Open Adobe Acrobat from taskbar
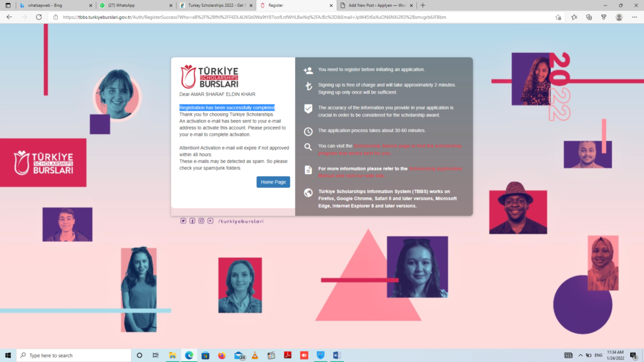Viewport: 644px width, 362px height. coord(287,356)
